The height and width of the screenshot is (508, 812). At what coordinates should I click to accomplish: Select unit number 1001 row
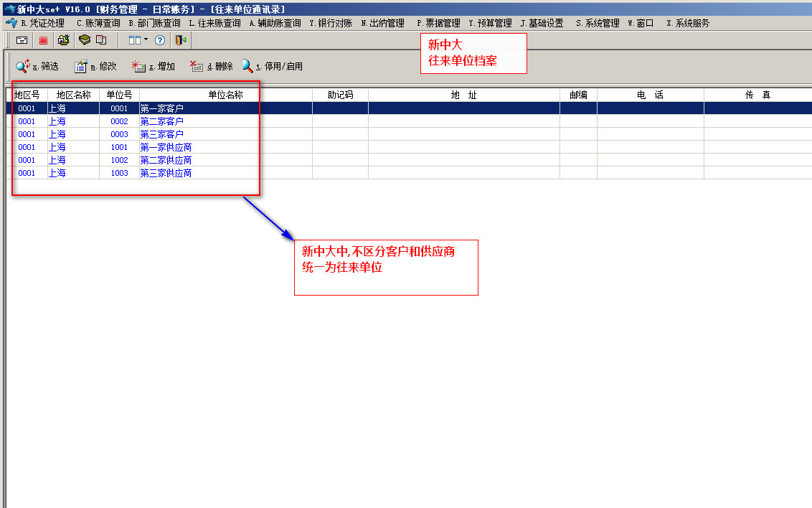tap(119, 147)
